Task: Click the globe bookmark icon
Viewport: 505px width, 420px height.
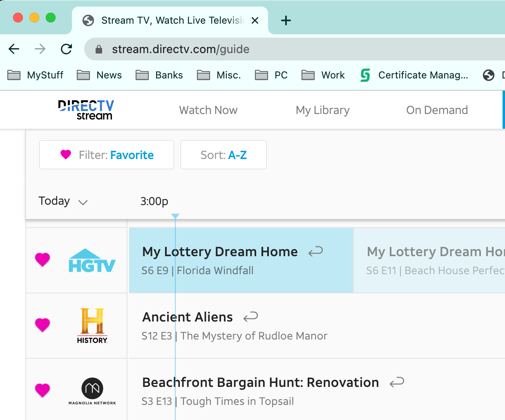Action: coord(489,75)
